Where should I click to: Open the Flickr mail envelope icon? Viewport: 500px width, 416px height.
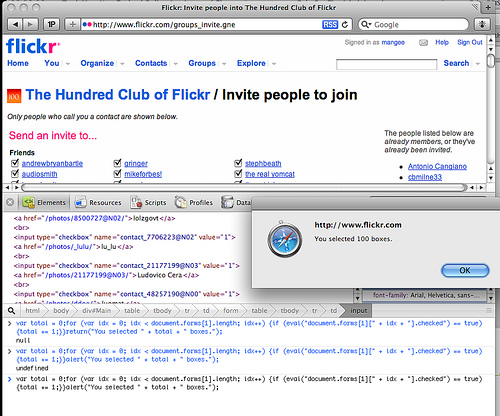423,43
